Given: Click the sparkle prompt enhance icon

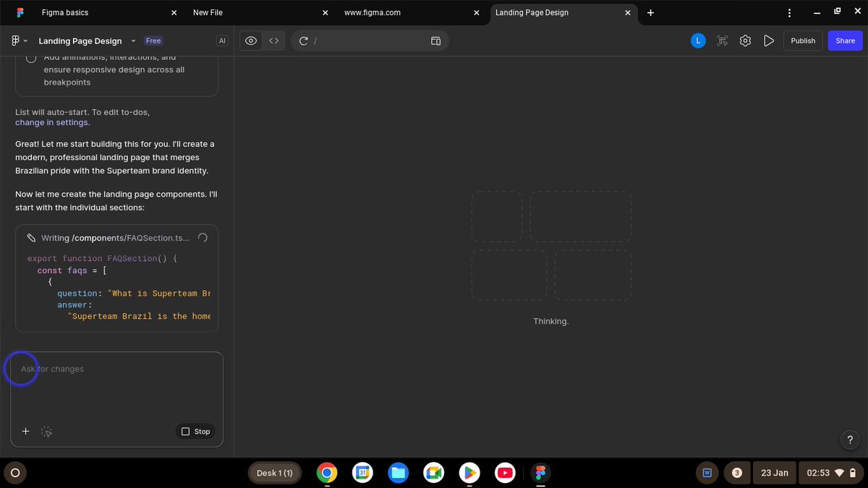Looking at the screenshot, I should tap(47, 432).
